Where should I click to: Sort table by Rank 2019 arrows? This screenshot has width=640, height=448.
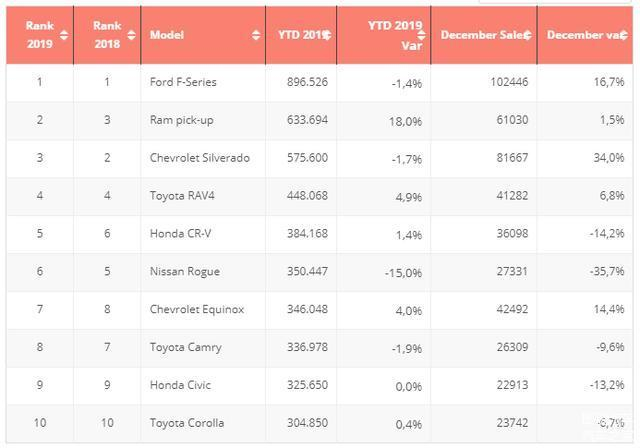tap(64, 35)
